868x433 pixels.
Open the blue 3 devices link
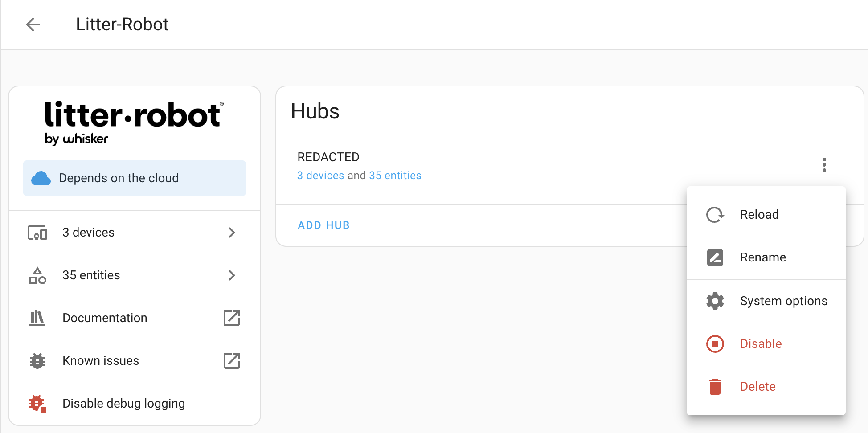coord(320,176)
